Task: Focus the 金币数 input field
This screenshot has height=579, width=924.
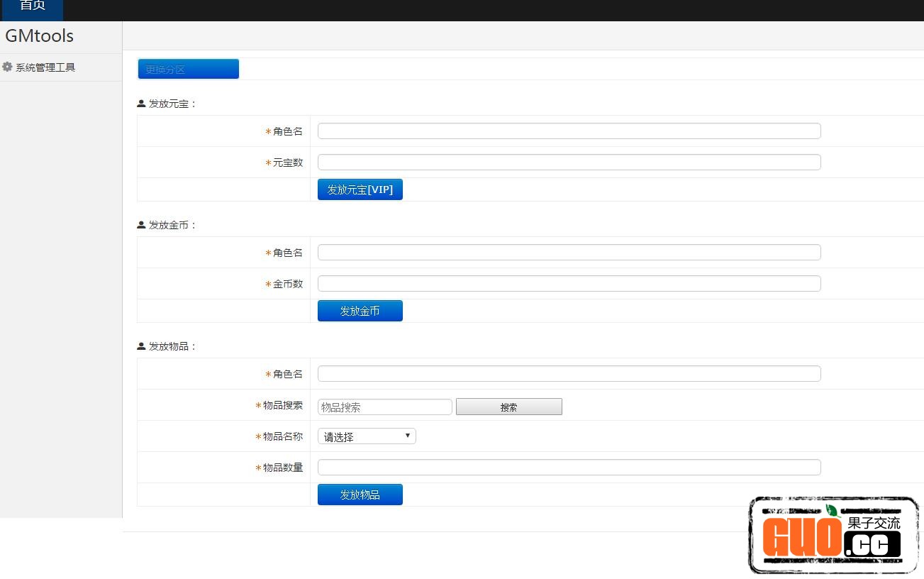Action: [x=569, y=284]
